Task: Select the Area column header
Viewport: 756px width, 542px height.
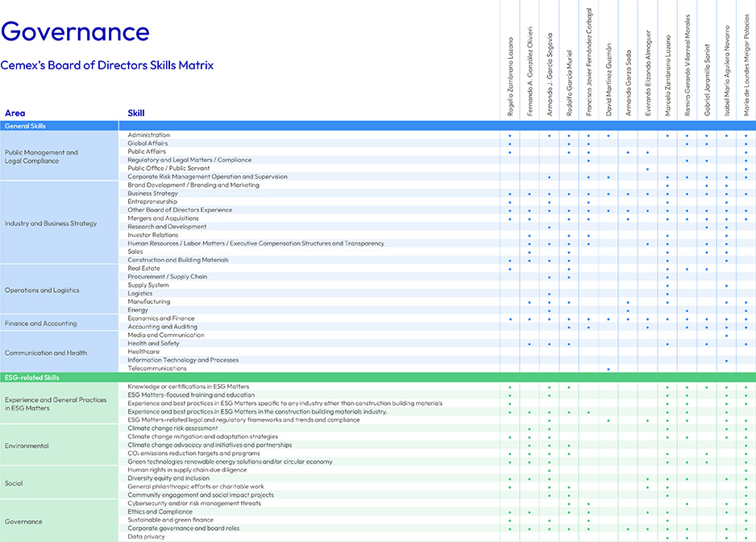Action: [x=15, y=113]
